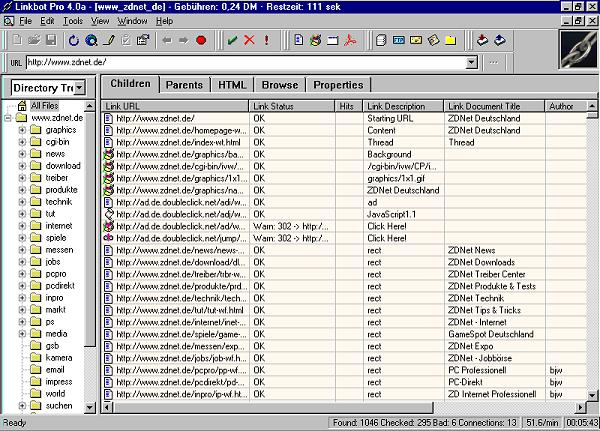Screen dimensions: 600x431
Task: Open the Edit menu
Action: pos(47,21)
